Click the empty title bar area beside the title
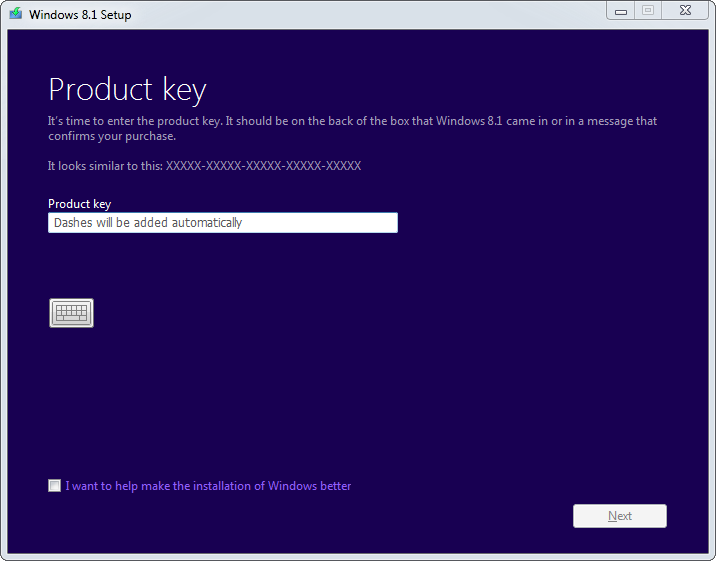The height and width of the screenshot is (561, 716). tap(365, 14)
